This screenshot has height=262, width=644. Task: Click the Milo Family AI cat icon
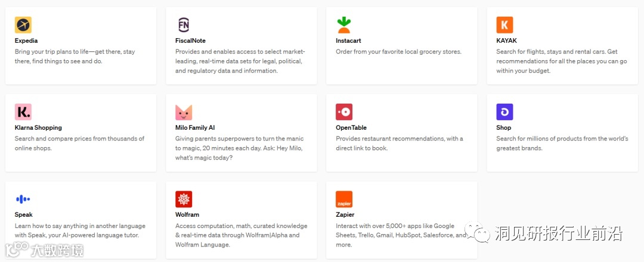coord(184,112)
